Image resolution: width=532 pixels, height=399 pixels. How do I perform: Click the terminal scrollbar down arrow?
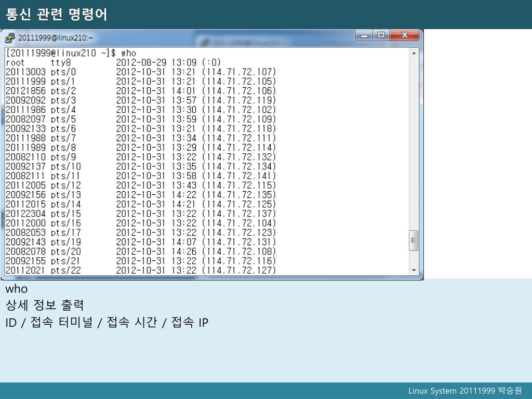click(x=414, y=270)
